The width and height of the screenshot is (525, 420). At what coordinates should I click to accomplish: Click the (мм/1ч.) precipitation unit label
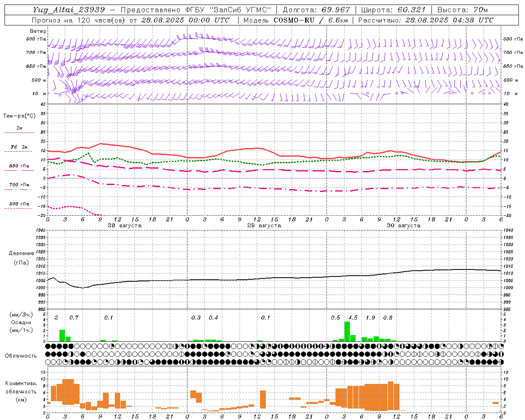(21, 330)
